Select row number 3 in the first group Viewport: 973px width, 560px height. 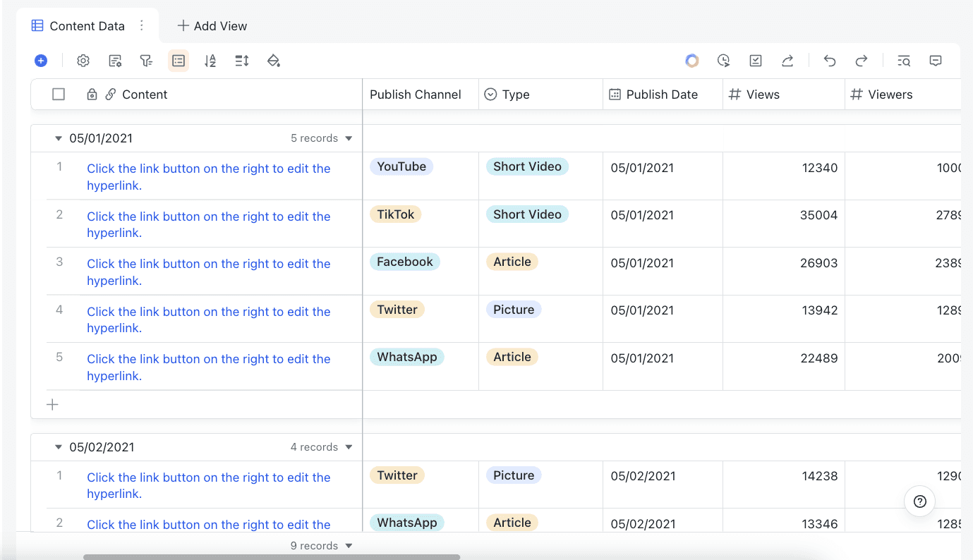tap(59, 262)
